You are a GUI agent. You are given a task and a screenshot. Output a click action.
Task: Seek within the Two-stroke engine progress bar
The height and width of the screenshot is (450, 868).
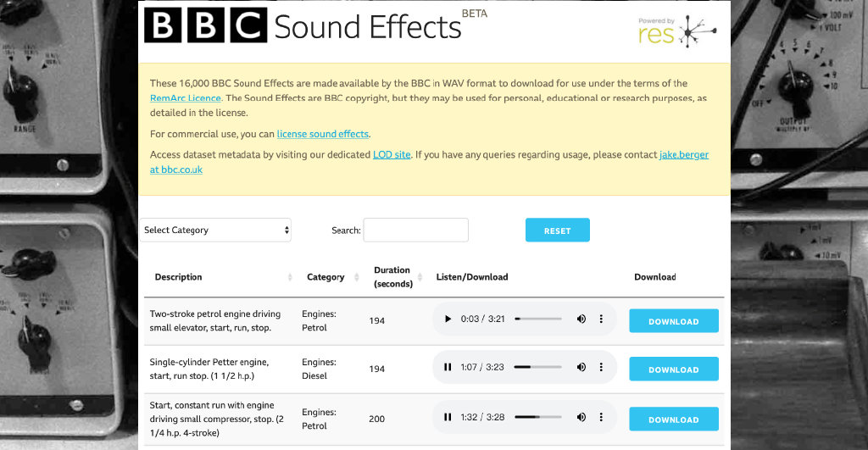click(x=538, y=319)
